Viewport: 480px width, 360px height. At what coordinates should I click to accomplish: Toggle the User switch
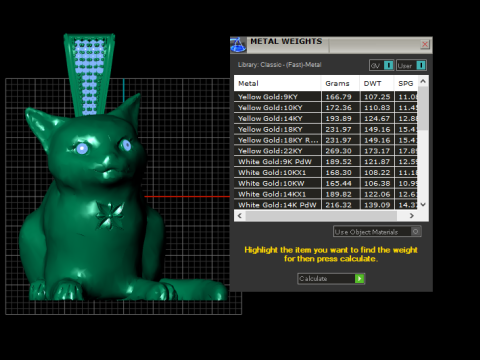[412, 65]
